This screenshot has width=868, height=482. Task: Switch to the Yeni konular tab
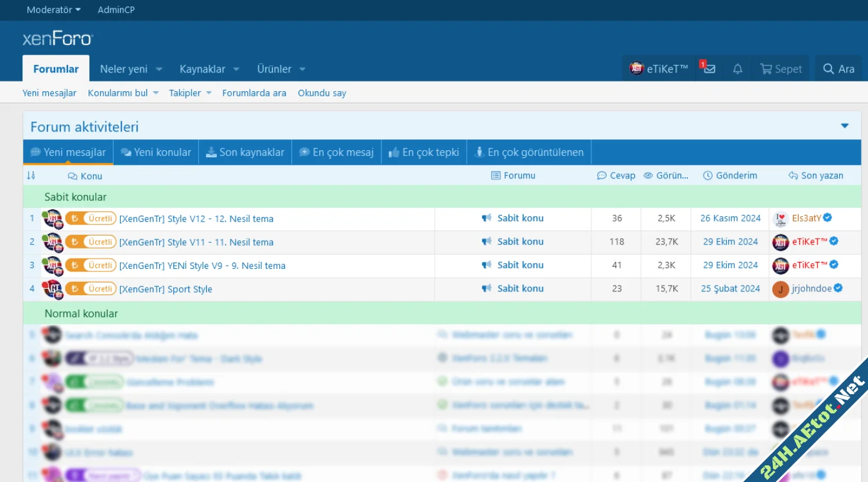click(156, 152)
